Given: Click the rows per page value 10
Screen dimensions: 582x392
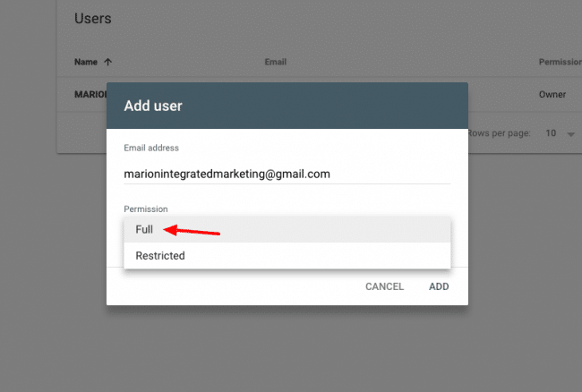Looking at the screenshot, I should pos(551,133).
